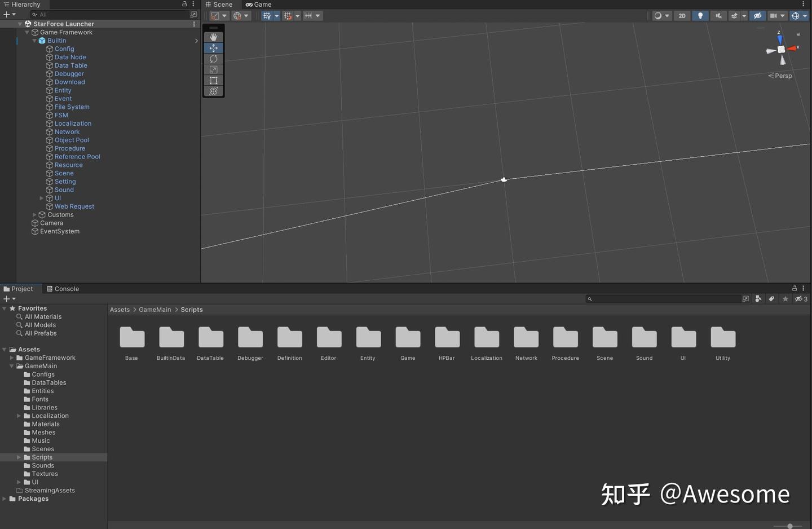Screen dimensions: 812x529
Task: Select the Rect Transform tool
Action: tap(213, 80)
